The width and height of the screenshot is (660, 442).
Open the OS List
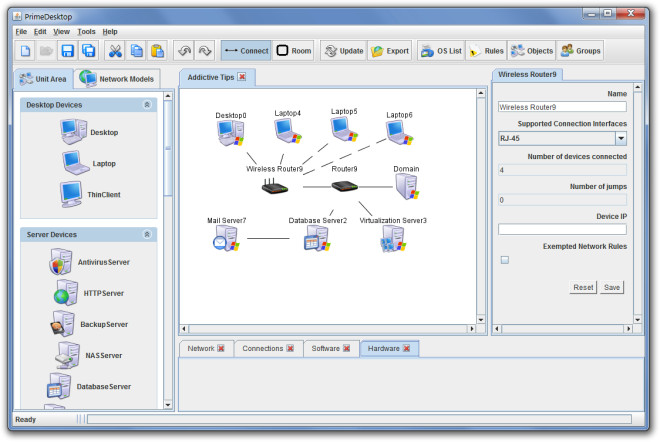tap(441, 51)
